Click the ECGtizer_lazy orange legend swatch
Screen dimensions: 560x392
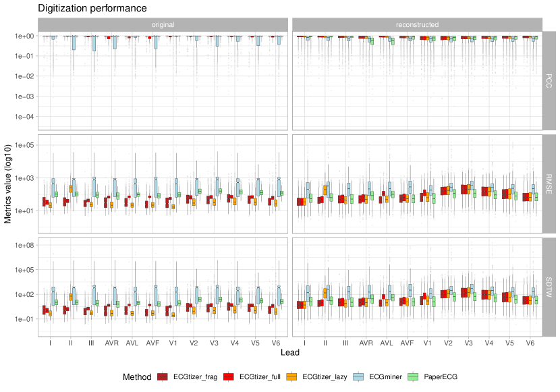(x=291, y=376)
